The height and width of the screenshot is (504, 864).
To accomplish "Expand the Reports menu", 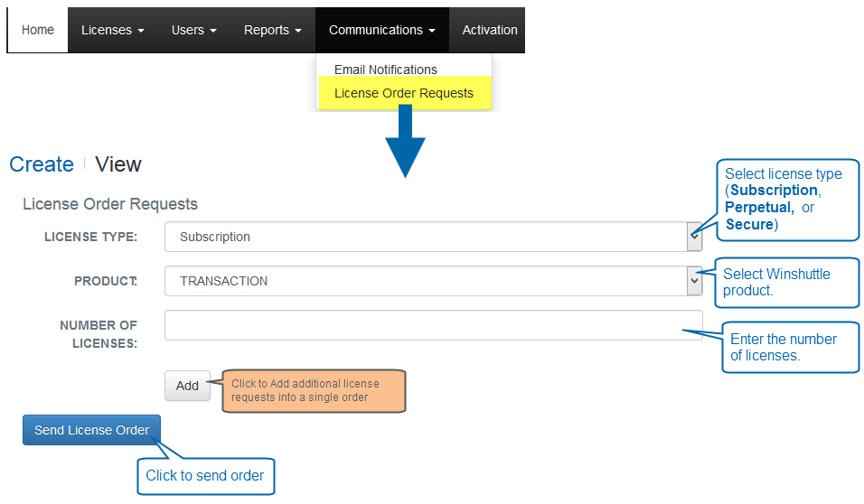I will (x=272, y=30).
